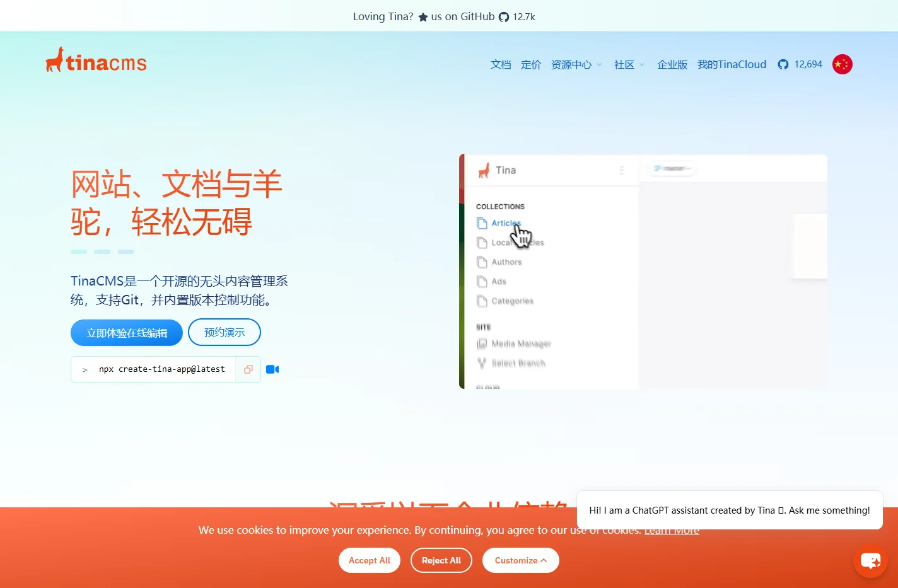
Task: Click 立即体验在线编辑 button
Action: click(x=127, y=333)
